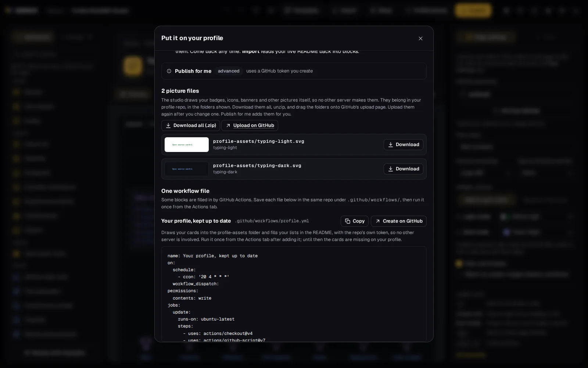Click the '2 picture files' heading
The height and width of the screenshot is (368, 588).
[x=180, y=91]
